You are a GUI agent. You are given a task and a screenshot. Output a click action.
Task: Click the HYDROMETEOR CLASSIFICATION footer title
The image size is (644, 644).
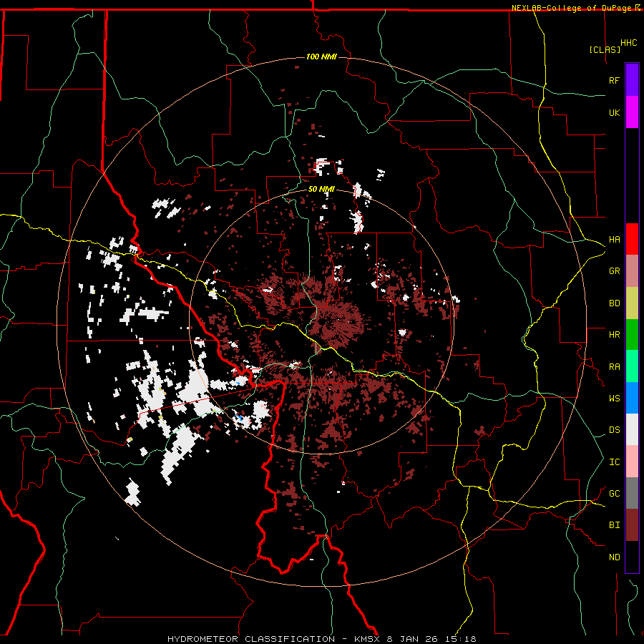[x=251, y=639]
